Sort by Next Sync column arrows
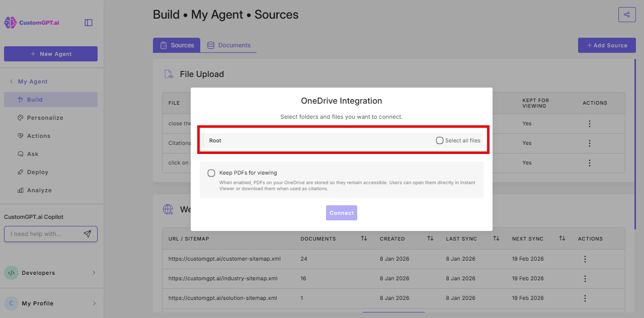The image size is (644, 318). (562, 238)
